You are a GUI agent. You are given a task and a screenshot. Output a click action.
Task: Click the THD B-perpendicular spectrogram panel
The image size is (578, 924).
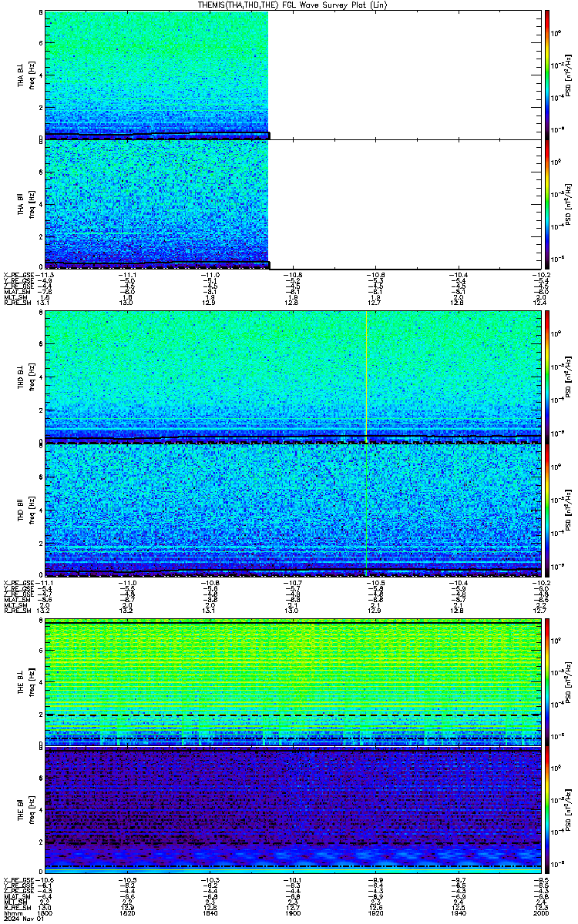click(x=293, y=377)
